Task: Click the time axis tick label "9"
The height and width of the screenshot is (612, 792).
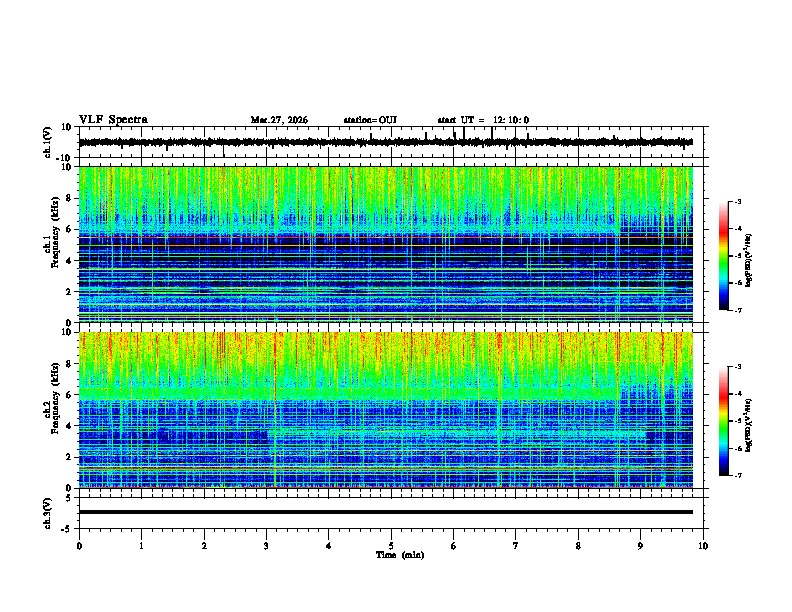Action: (640, 546)
